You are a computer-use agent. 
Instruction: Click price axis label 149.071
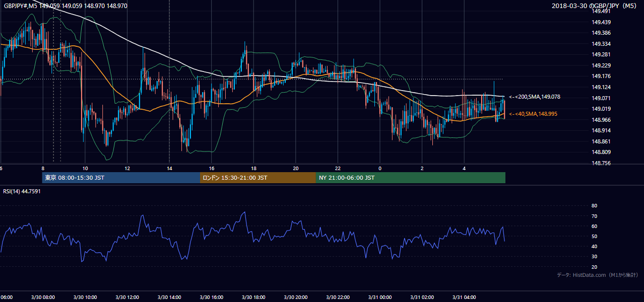click(x=602, y=98)
